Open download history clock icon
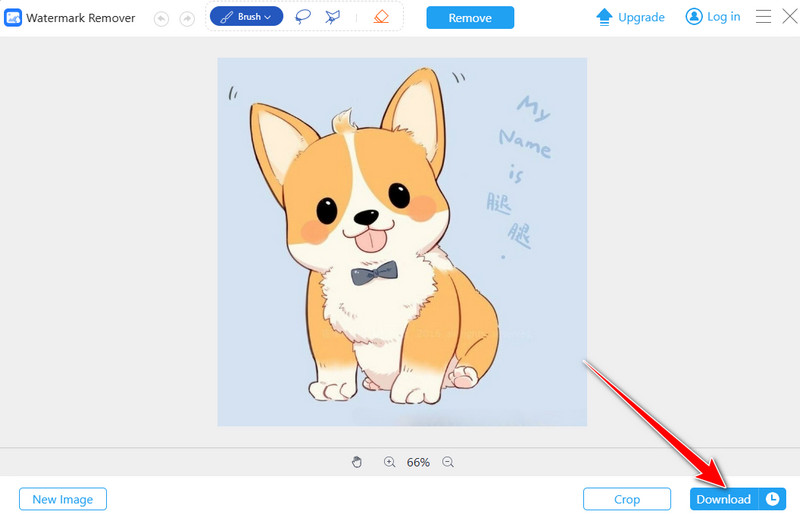This screenshot has height=518, width=800. (772, 499)
